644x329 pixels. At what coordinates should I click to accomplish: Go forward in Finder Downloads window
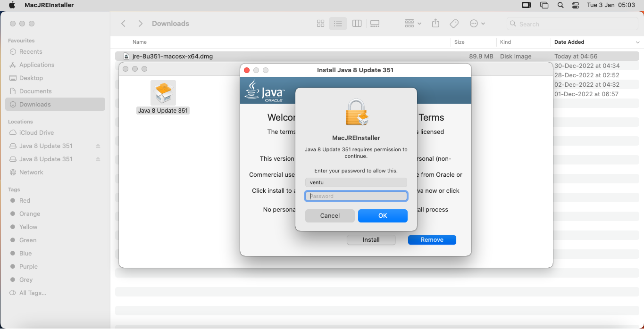point(140,24)
